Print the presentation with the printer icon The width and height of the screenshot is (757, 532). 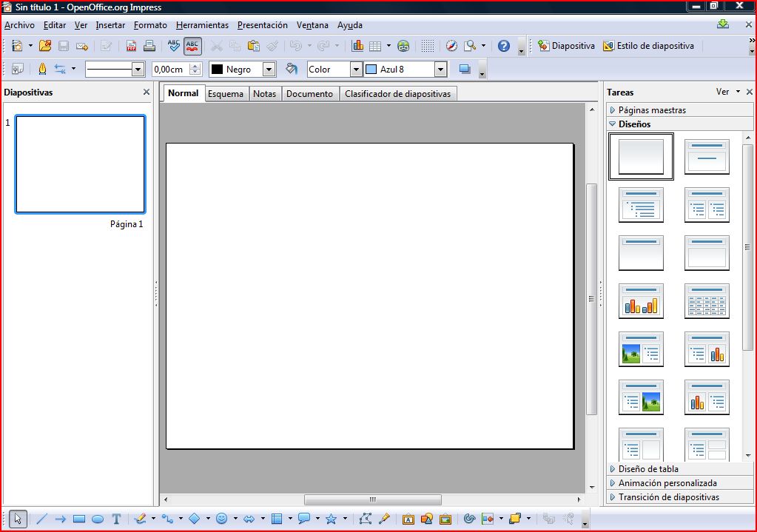[x=149, y=46]
